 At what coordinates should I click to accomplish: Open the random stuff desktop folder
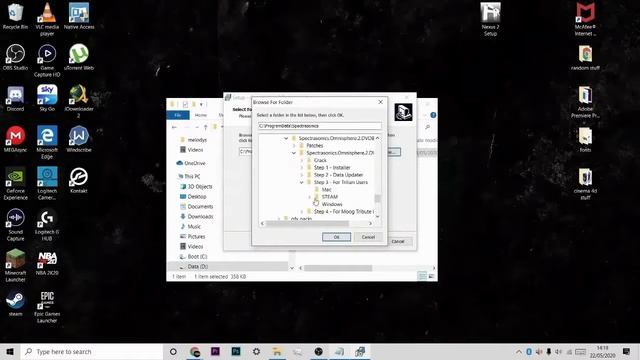tap(585, 57)
